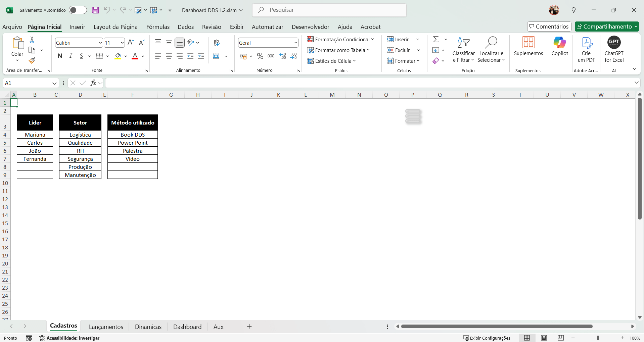Image resolution: width=644 pixels, height=342 pixels.
Task: Open the font size dropdown
Action: 122,43
